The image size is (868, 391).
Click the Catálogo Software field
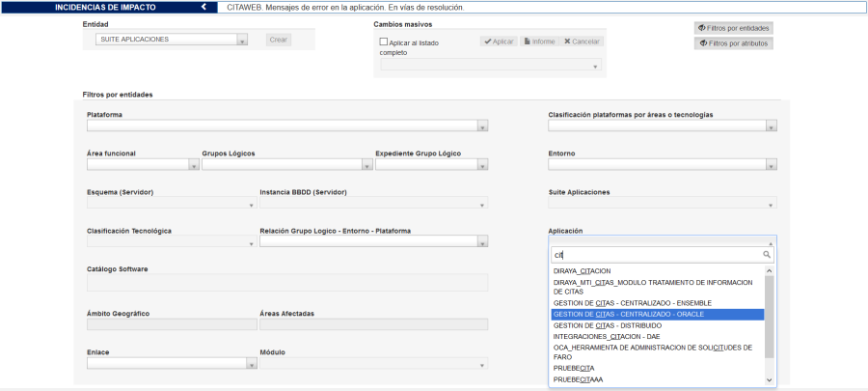click(287, 283)
